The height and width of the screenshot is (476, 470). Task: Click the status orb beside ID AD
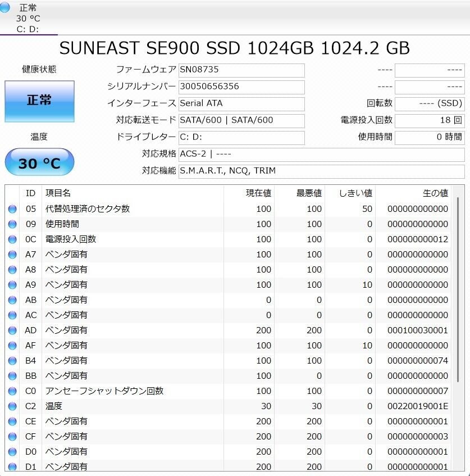click(12, 330)
